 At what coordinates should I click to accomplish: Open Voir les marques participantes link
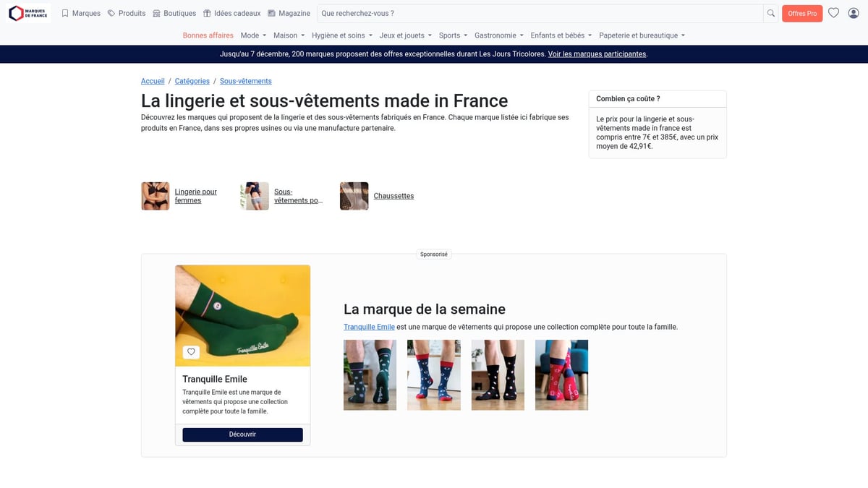click(597, 53)
